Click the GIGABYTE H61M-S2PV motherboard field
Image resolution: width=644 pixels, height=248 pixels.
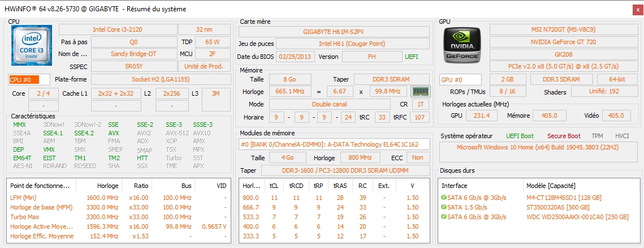(334, 32)
